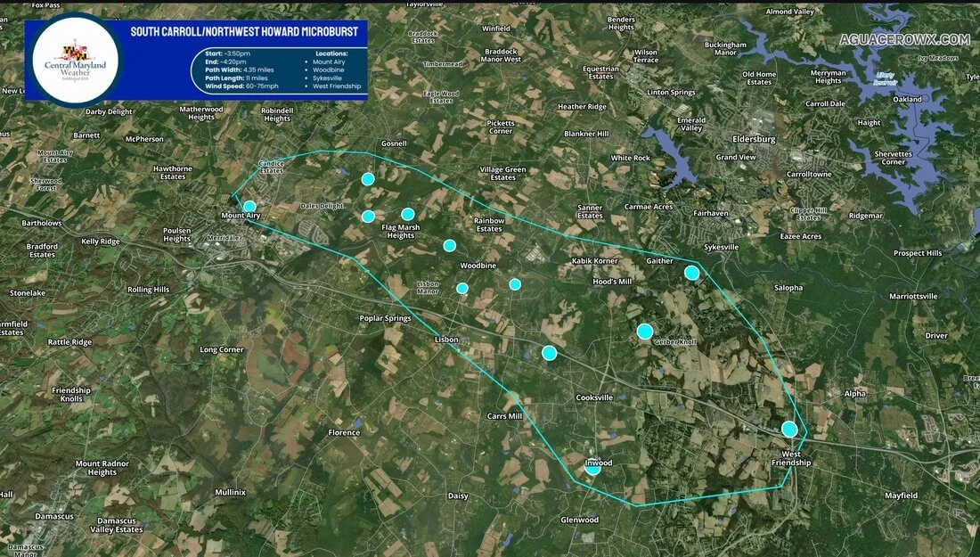Click the microburst title in the info banner
Viewport: 980px width, 557px height.
coord(244,31)
